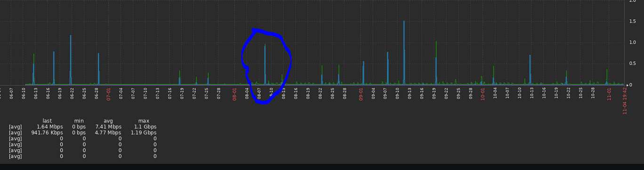Select the max value 1.19 Gbps

pyautogui.click(x=144, y=133)
